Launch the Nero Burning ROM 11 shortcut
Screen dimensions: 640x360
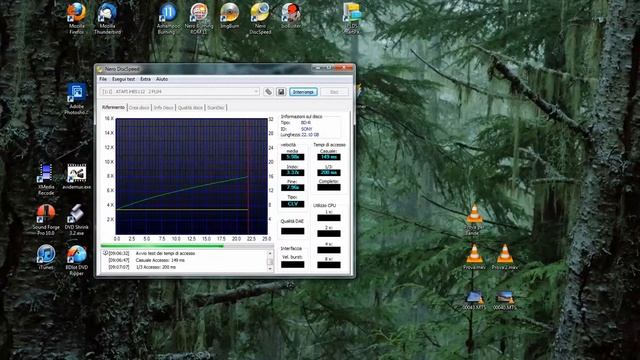click(199, 18)
